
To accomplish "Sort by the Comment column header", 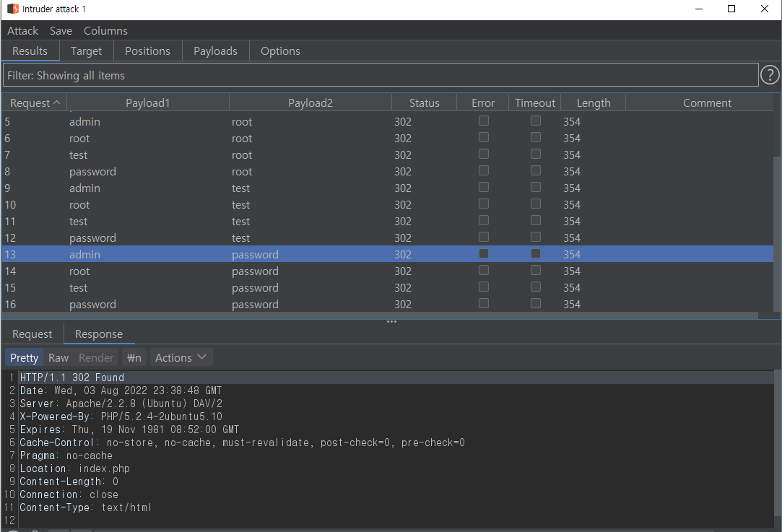I will [x=707, y=103].
